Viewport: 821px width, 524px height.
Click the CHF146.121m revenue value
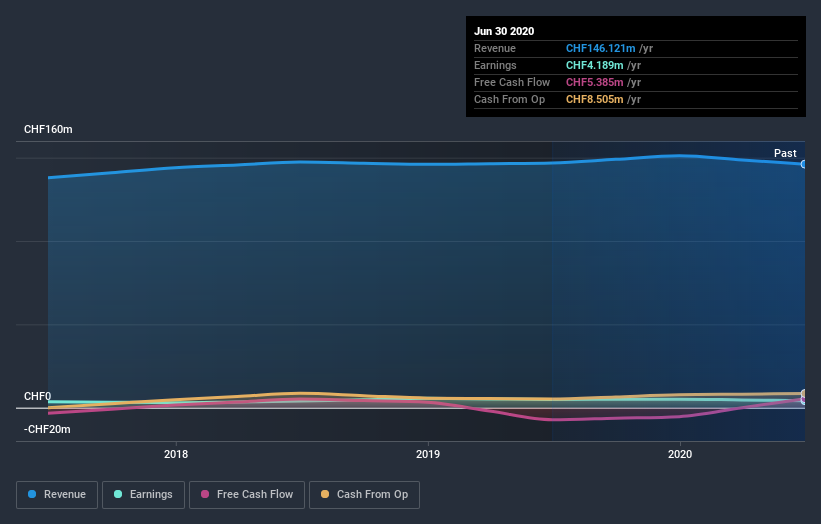pyautogui.click(x=600, y=48)
